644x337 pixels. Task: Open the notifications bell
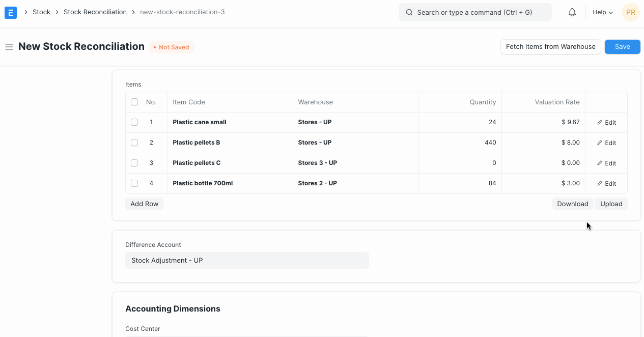tap(572, 12)
